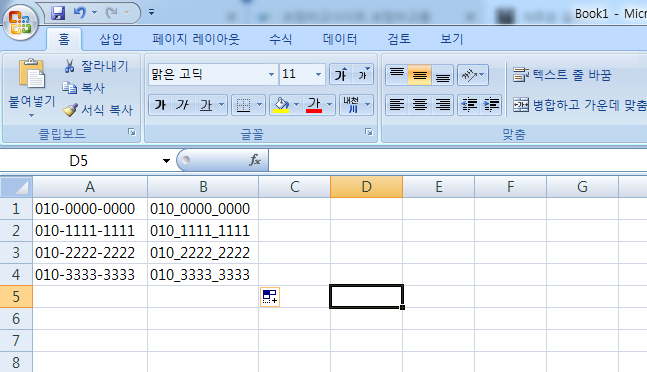Open the 데이터 tab

(x=340, y=39)
